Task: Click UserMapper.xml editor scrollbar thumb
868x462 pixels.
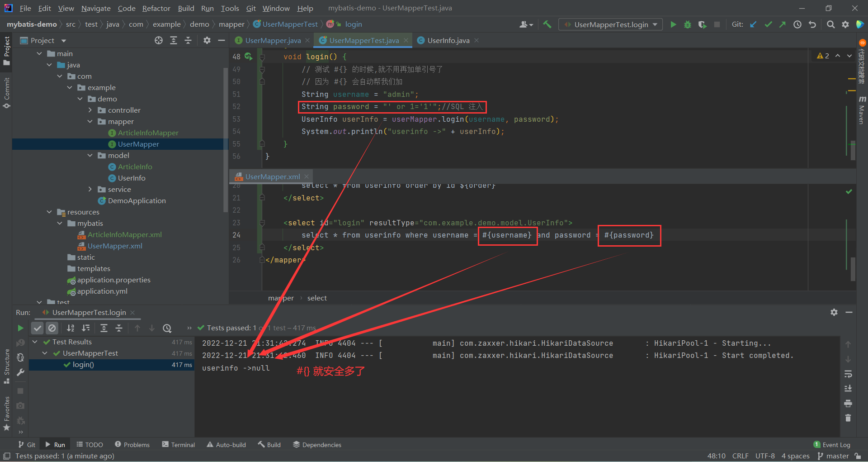Action: point(853,269)
